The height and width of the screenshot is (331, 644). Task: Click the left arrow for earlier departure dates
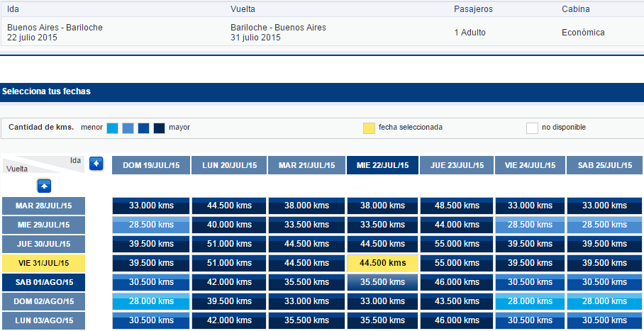96,164
